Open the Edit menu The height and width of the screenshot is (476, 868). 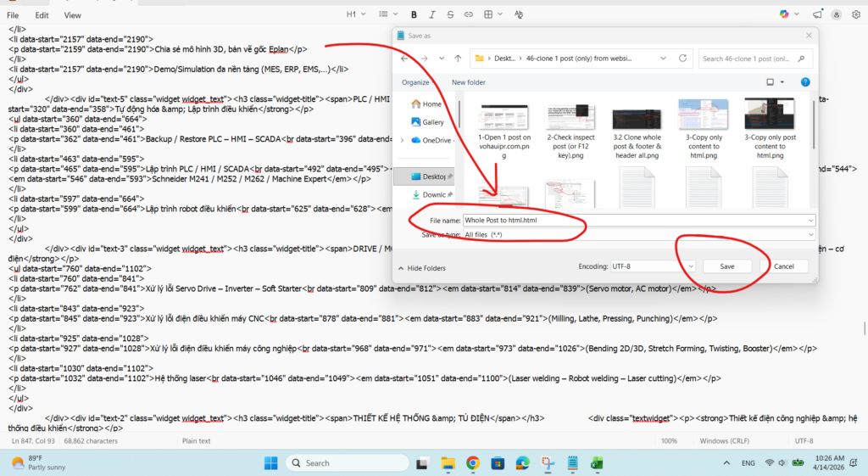pyautogui.click(x=42, y=15)
